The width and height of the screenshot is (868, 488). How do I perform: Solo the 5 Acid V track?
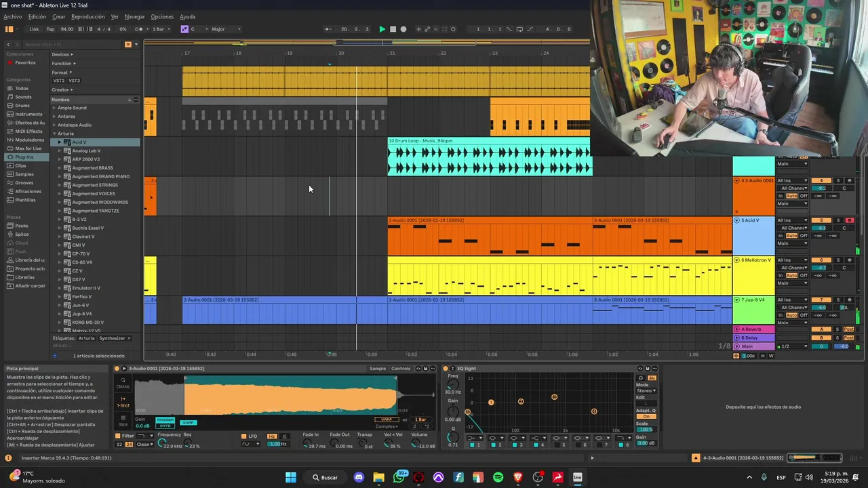click(837, 220)
